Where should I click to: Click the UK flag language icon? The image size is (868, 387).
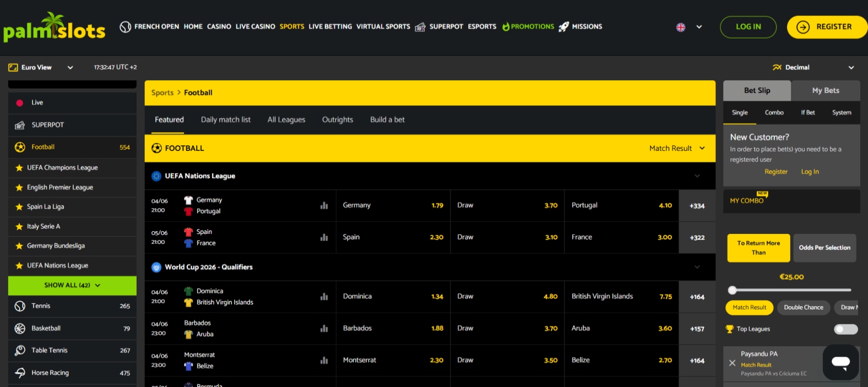click(x=681, y=27)
